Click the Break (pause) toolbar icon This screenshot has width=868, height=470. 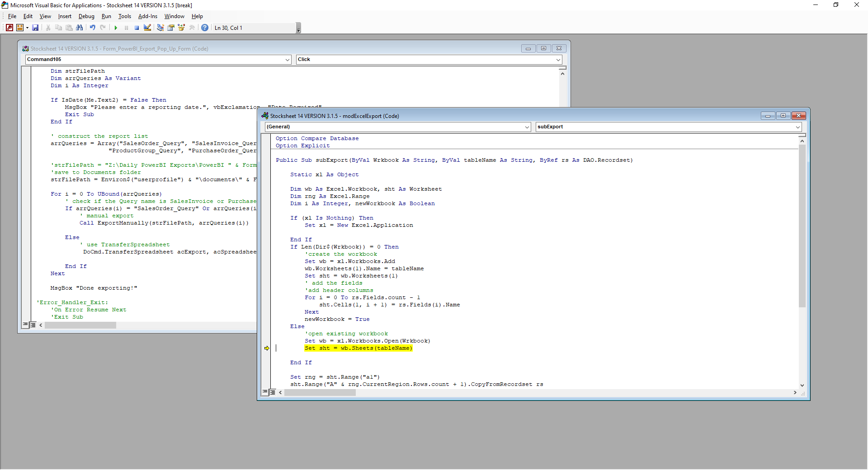tap(126, 28)
